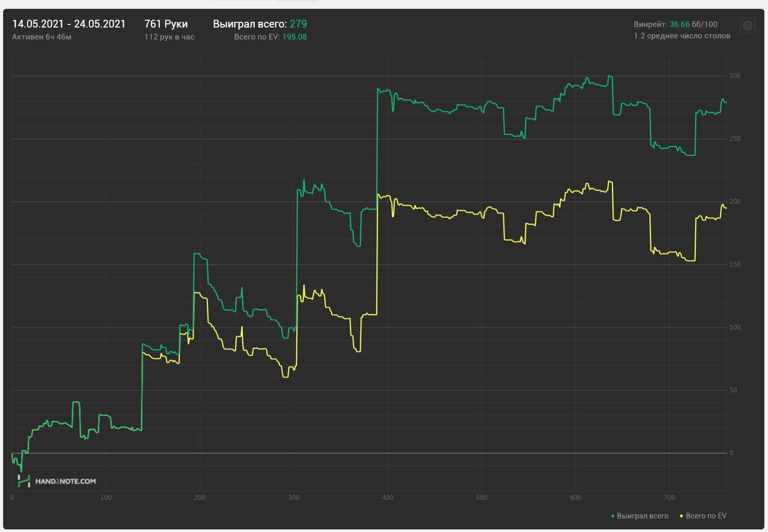Open graph settings gear icon
The width and height of the screenshot is (768, 532).
(x=747, y=25)
